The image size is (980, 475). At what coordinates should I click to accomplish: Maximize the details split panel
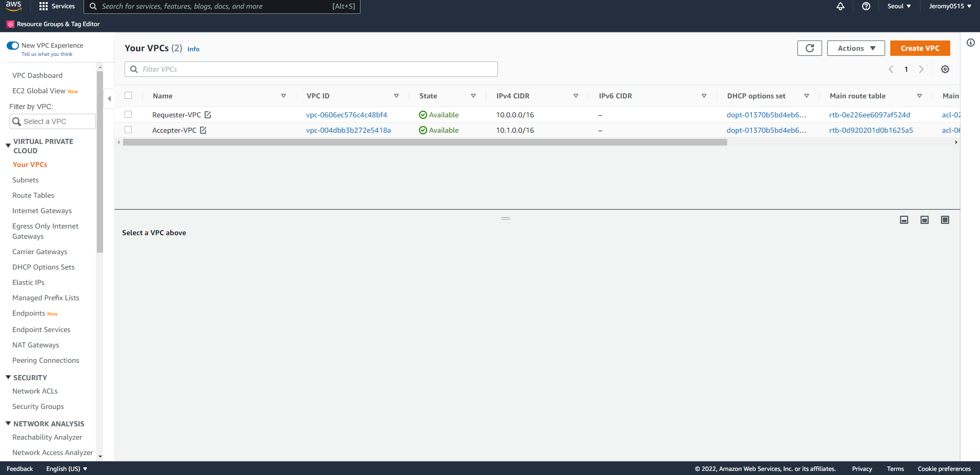[945, 220]
